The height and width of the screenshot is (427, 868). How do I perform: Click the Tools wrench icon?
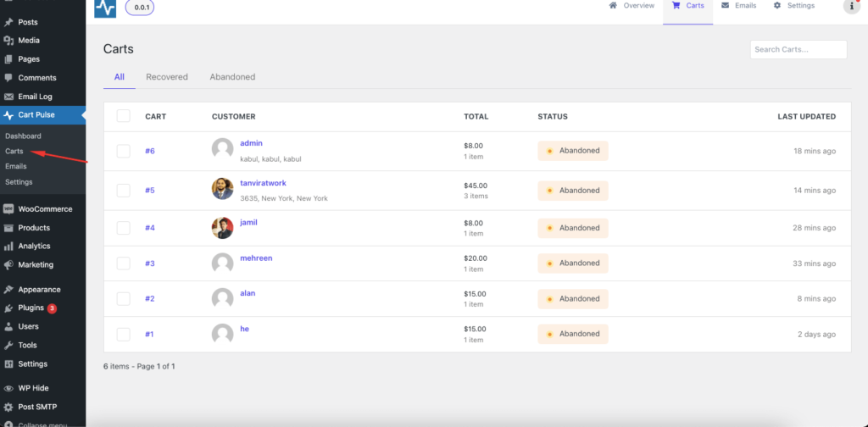click(x=8, y=345)
